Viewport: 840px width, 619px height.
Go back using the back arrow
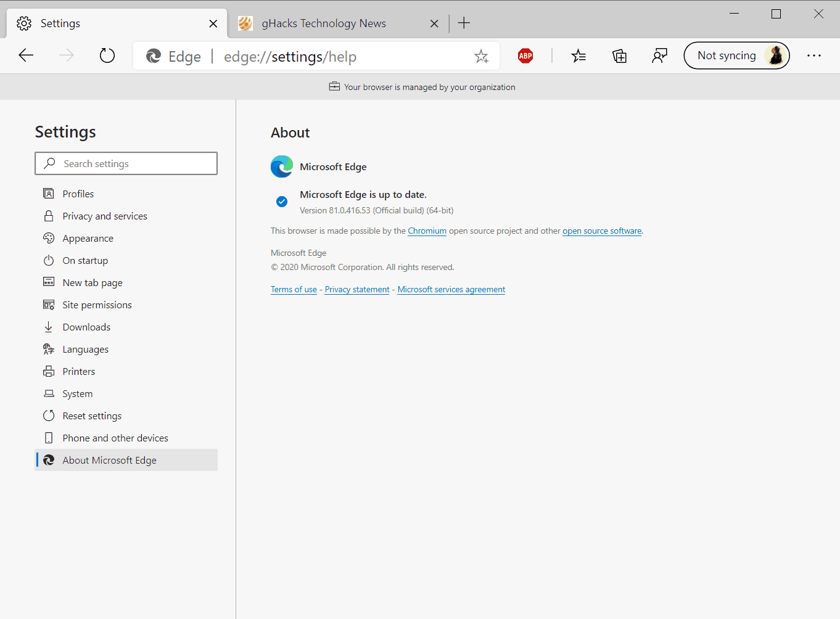pyautogui.click(x=26, y=55)
